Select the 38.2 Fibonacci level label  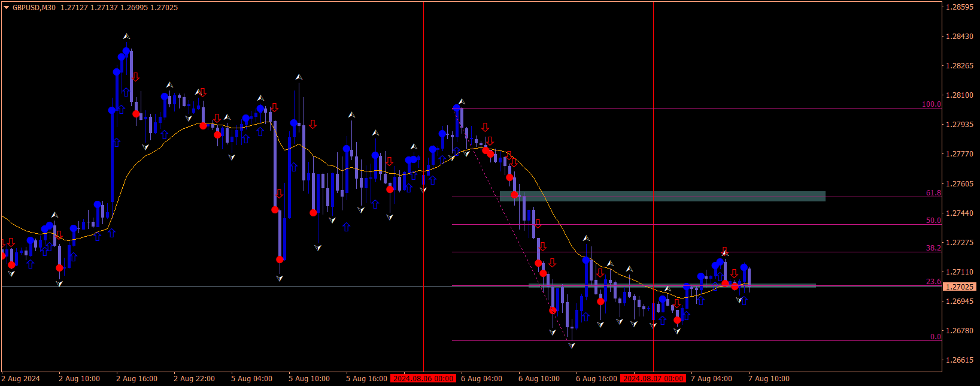point(933,248)
